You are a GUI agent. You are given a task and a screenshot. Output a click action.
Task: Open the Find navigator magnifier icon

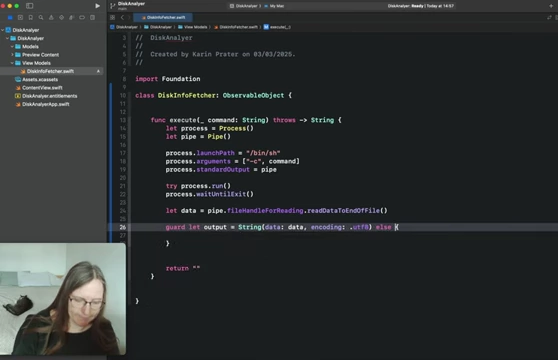coord(41,17)
